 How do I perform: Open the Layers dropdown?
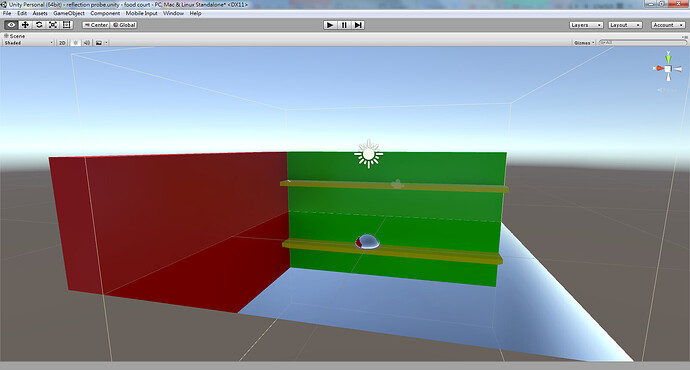point(586,25)
